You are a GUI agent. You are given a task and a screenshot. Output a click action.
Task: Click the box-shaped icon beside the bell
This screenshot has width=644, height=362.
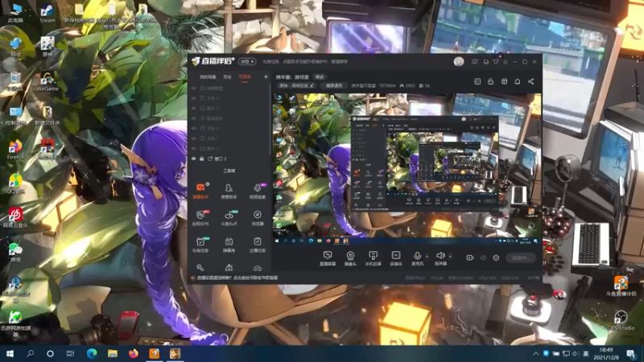click(505, 81)
